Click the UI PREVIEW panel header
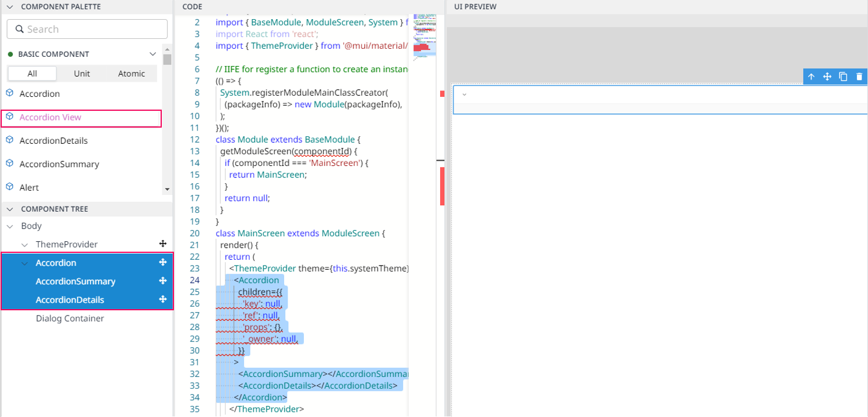Screen dimensions: 868x417 coord(475,6)
